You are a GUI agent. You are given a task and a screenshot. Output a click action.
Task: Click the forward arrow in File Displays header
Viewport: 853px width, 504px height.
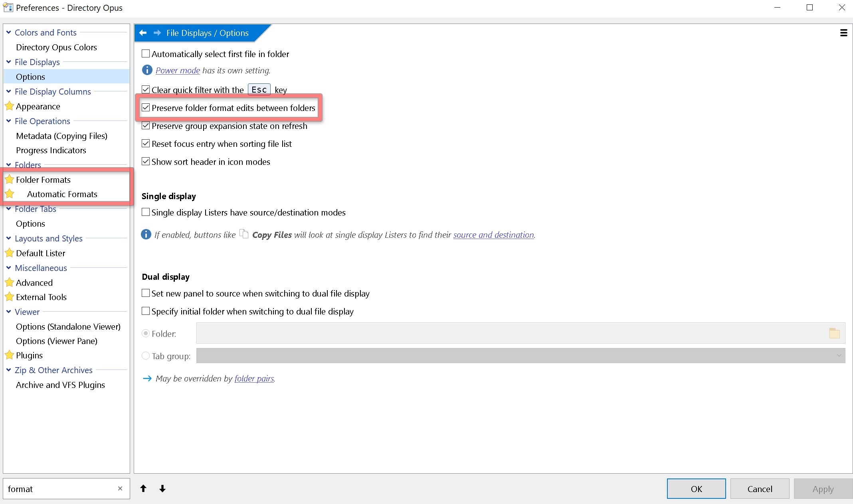point(157,33)
